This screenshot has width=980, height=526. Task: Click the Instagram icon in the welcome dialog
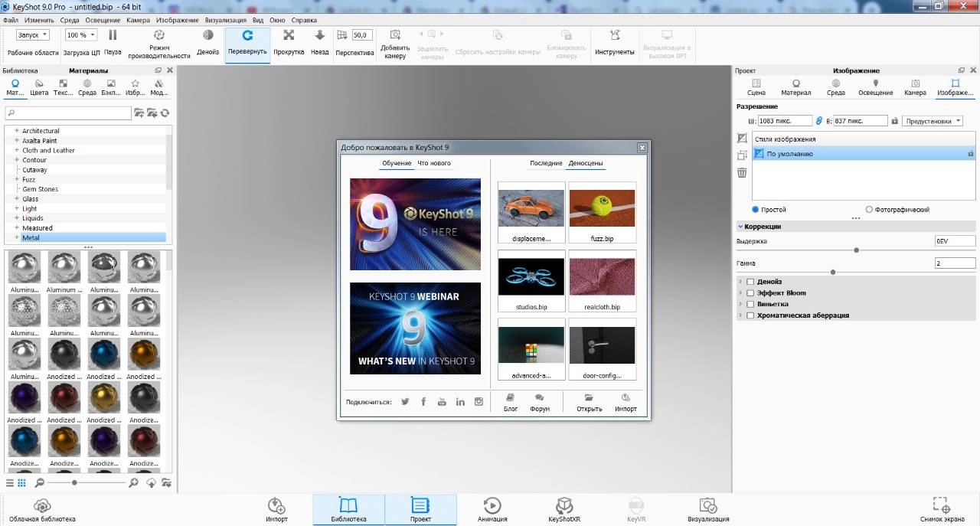click(x=479, y=402)
